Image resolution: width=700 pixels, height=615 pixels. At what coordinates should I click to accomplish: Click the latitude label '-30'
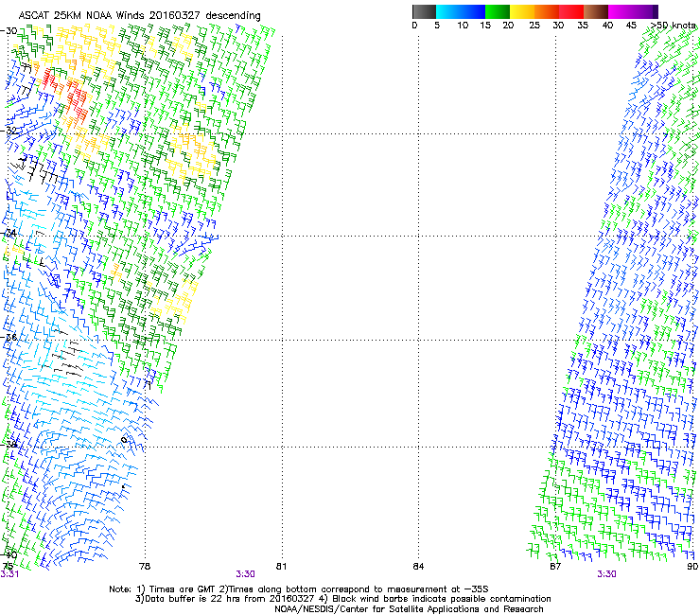(9, 31)
